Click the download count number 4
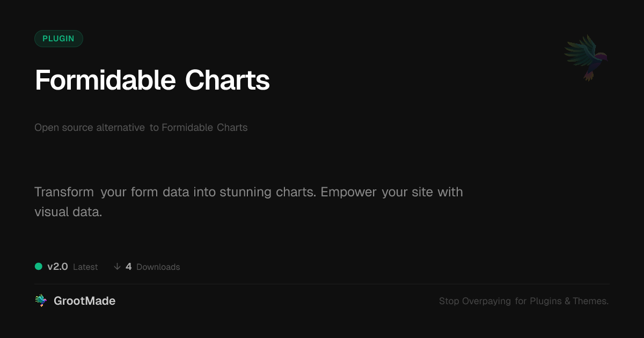This screenshot has height=338, width=644. (x=129, y=267)
